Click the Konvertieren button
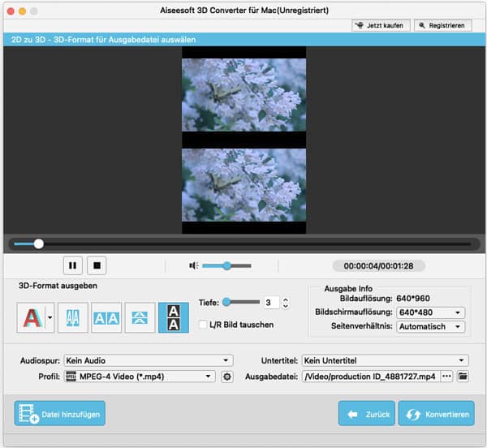Image resolution: width=487 pixels, height=448 pixels. tap(437, 414)
